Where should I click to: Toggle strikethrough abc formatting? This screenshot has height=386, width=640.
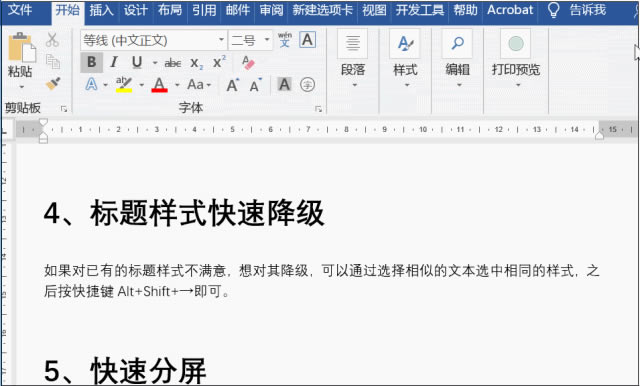pos(173,63)
